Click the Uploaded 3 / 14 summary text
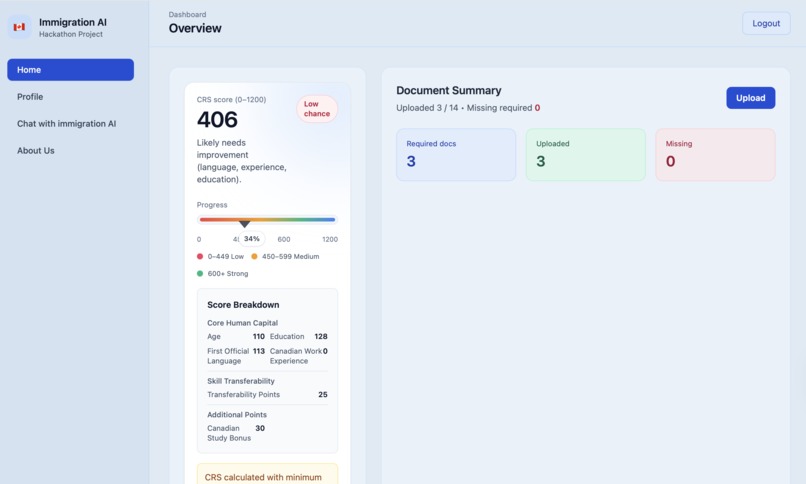This screenshot has width=806, height=484. click(x=427, y=108)
